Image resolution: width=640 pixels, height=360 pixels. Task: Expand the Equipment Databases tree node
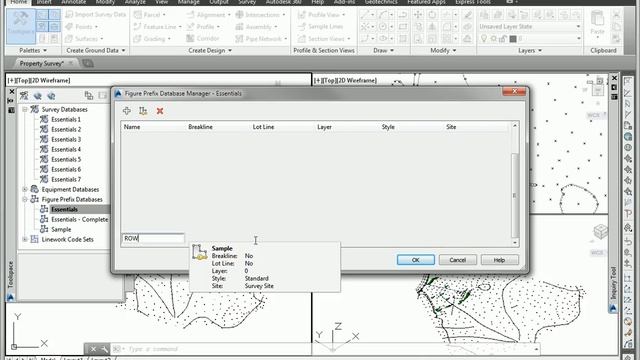point(25,189)
